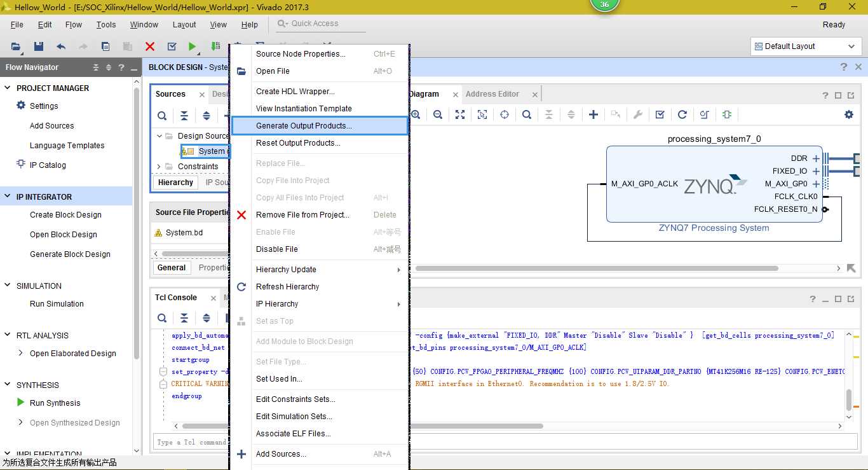Viewport: 868px width, 470px height.
Task: Click the Open Project toolbar icon
Action: pos(16,46)
